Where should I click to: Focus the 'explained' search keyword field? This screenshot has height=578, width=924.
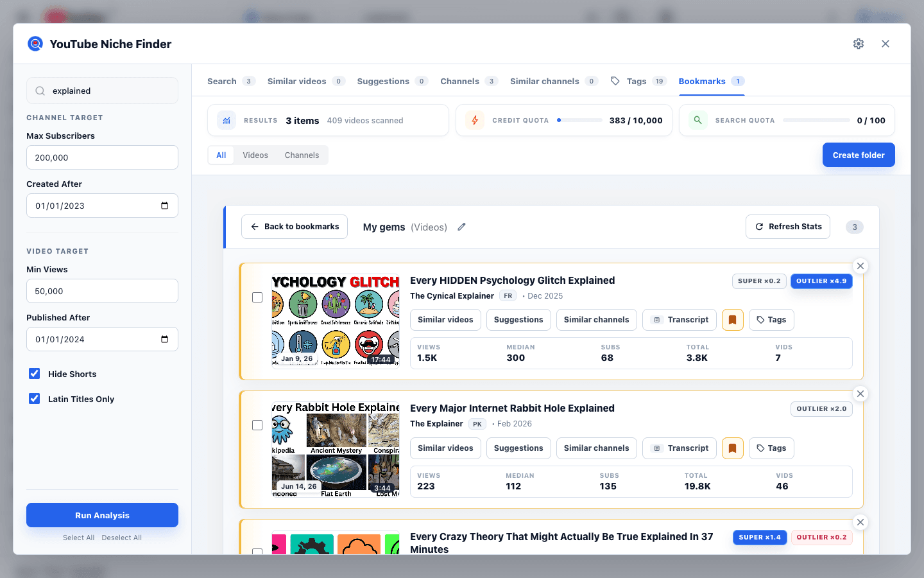[x=102, y=91]
